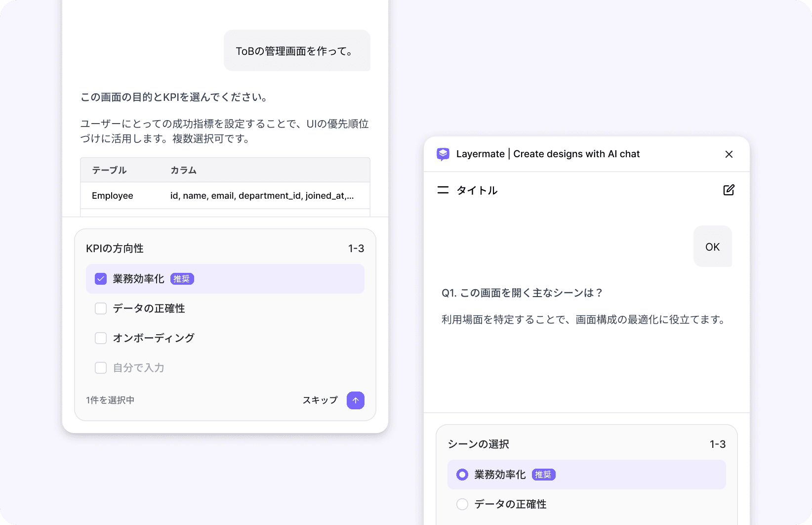Click the ToBの管理画面を作って chat bubble
Viewport: 812px width, 525px height.
point(296,50)
